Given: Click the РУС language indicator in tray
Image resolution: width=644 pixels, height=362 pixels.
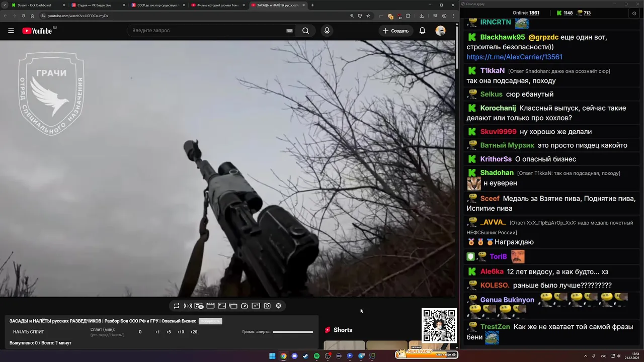Looking at the screenshot, I should [603, 356].
